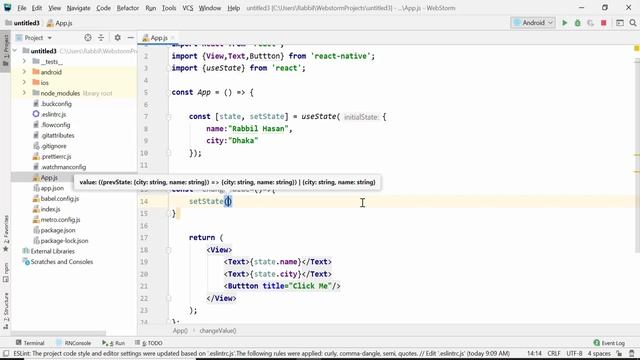
Task: Toggle the Favorites side tool button
Action: coord(6,233)
